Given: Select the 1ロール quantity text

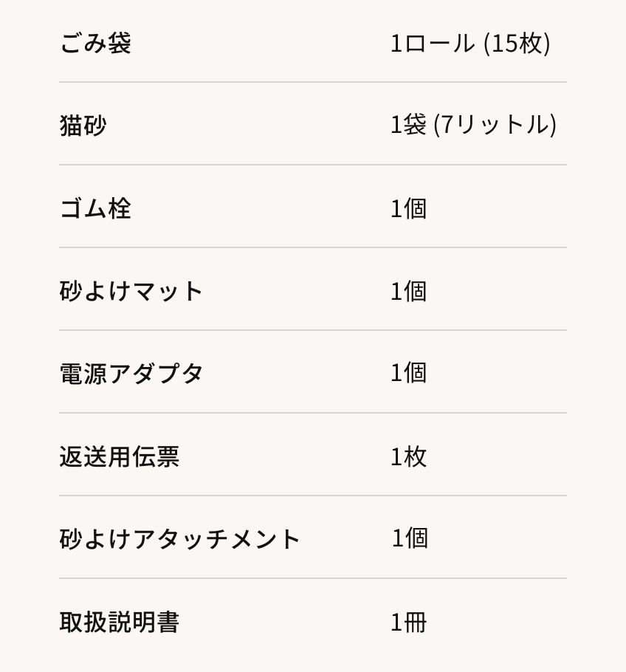Looking at the screenshot, I should coord(432,44).
